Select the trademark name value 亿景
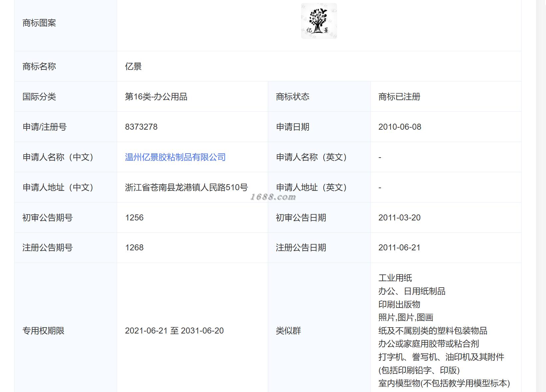The width and height of the screenshot is (546, 392). [133, 66]
